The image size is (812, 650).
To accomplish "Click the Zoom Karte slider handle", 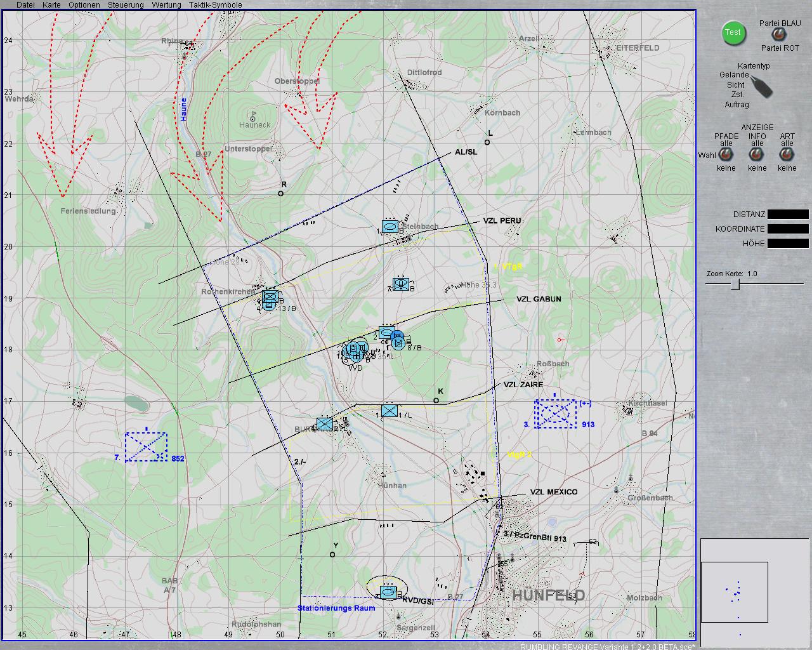I will [735, 284].
